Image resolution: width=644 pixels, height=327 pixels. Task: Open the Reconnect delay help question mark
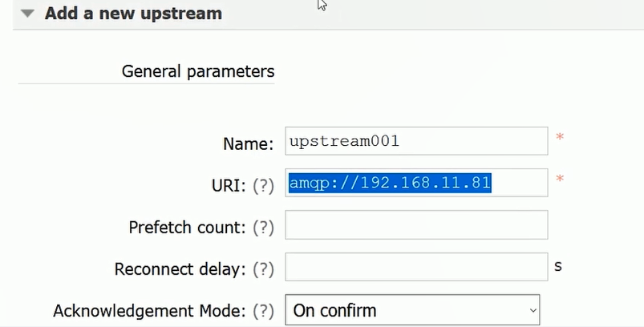(263, 269)
